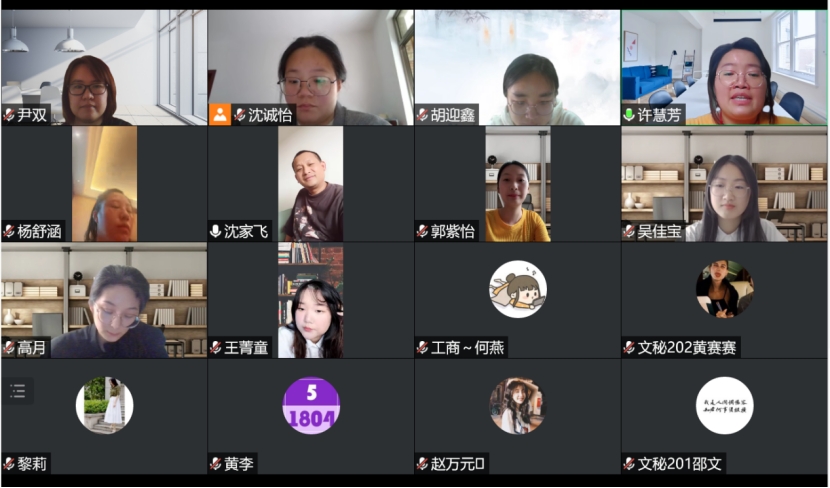
Task: Click muted mic icon next to 郭紫怡
Action: coord(422,231)
